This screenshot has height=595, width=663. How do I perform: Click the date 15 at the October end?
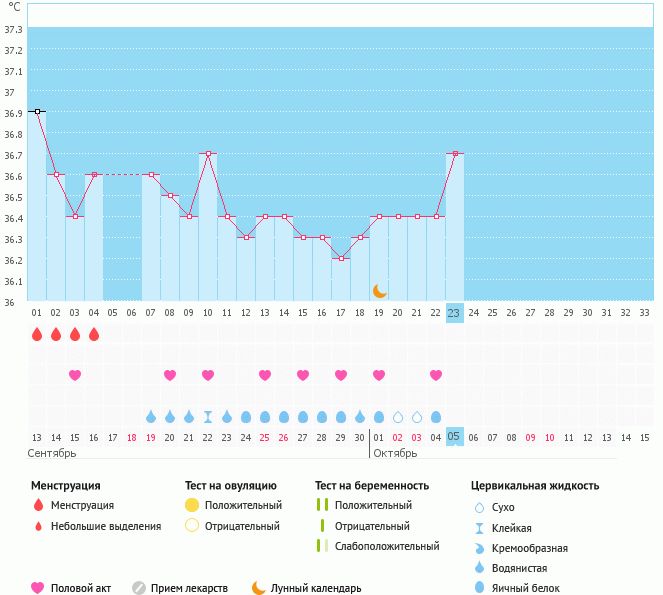[x=644, y=438]
